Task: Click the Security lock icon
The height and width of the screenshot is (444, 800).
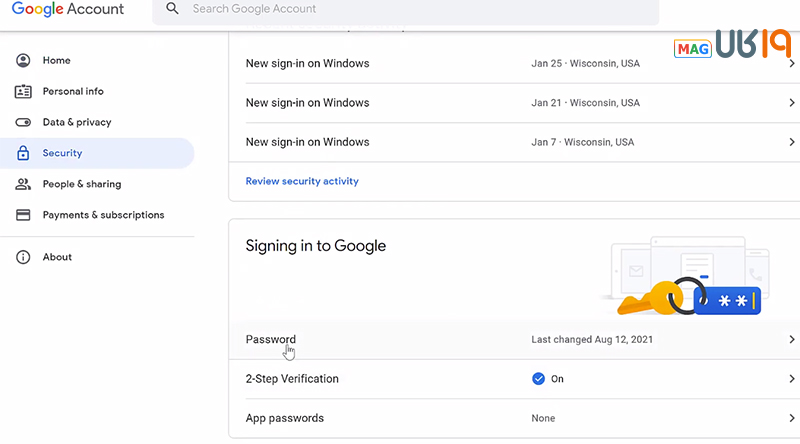Action: pos(23,154)
